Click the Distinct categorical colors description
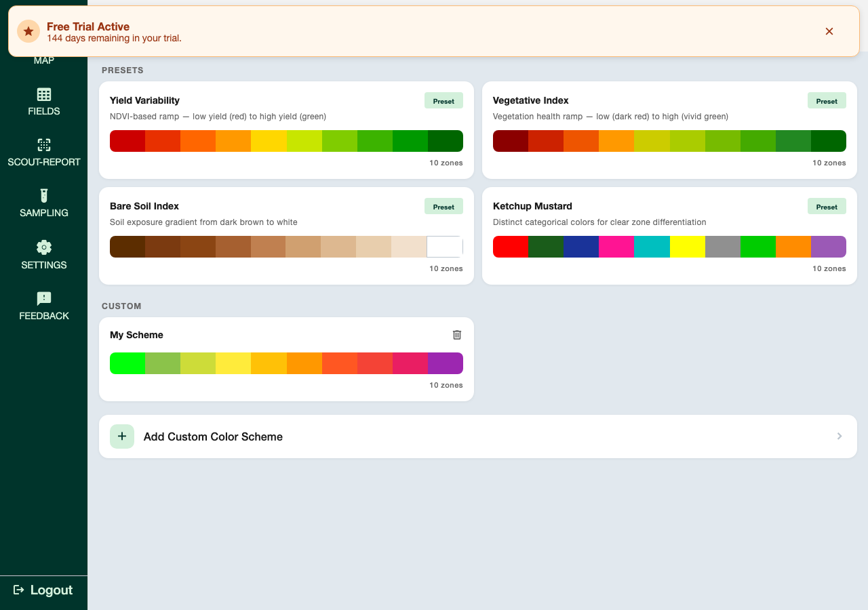 599,222
